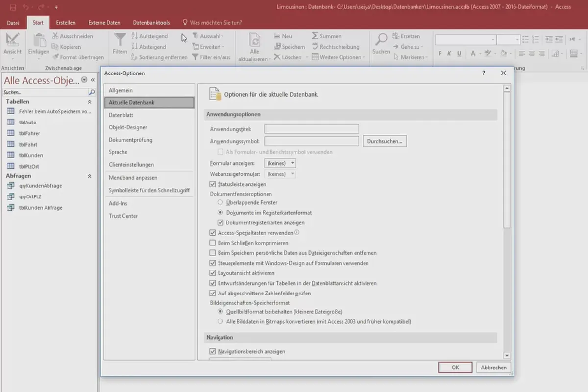Toggle Layoutansicht aktivieren checkbox
This screenshot has width=588, height=392.
213,273
